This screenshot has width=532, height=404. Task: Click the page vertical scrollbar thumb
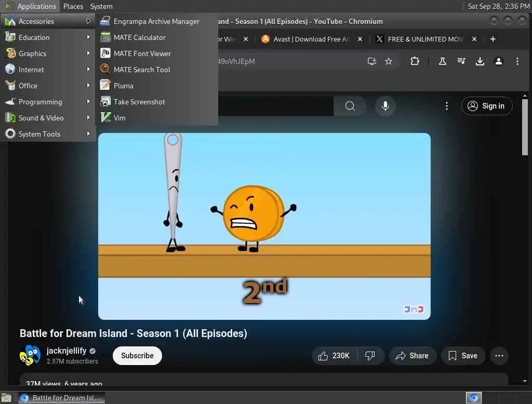tap(525, 127)
